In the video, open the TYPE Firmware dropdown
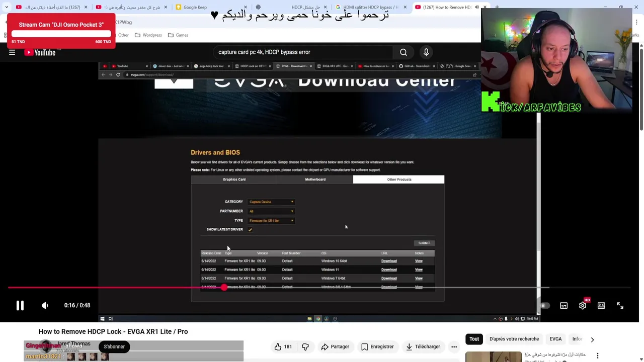The width and height of the screenshot is (644, 362). coord(271,221)
